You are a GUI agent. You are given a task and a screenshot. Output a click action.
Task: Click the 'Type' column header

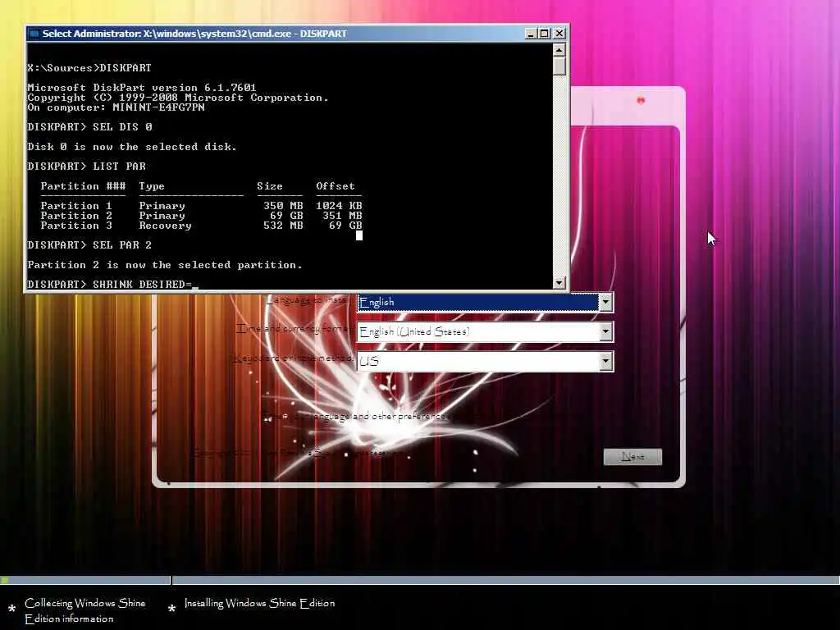[152, 186]
